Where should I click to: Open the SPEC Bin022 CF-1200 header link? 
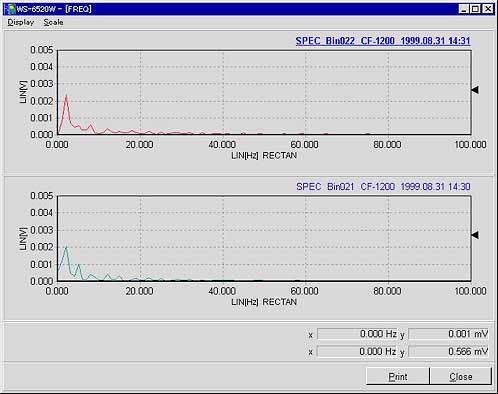[x=383, y=41]
